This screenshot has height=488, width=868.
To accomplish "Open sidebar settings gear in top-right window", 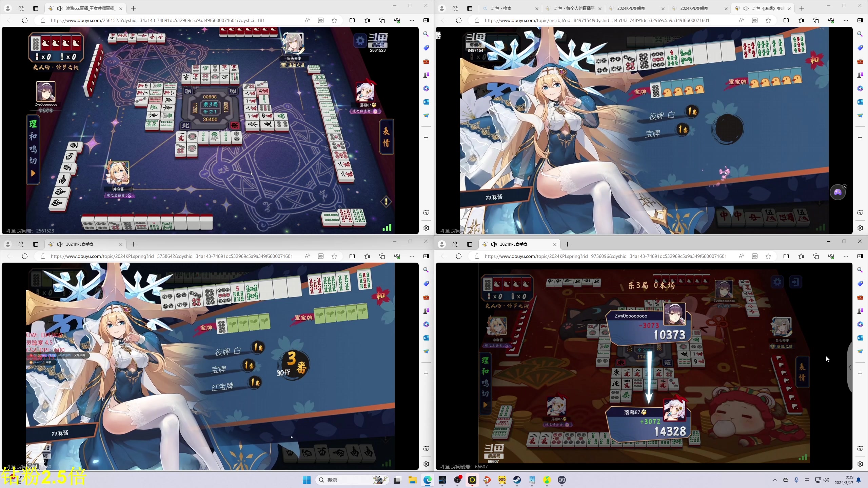I will (x=860, y=228).
